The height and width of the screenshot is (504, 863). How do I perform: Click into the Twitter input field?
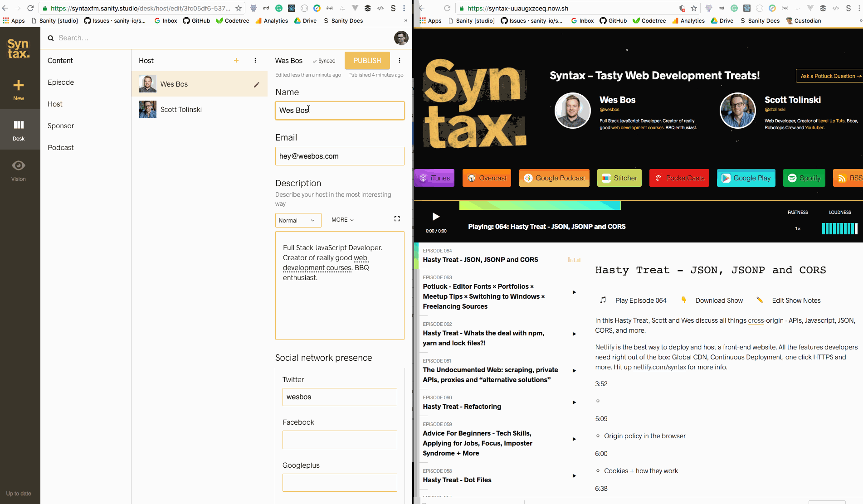(340, 397)
